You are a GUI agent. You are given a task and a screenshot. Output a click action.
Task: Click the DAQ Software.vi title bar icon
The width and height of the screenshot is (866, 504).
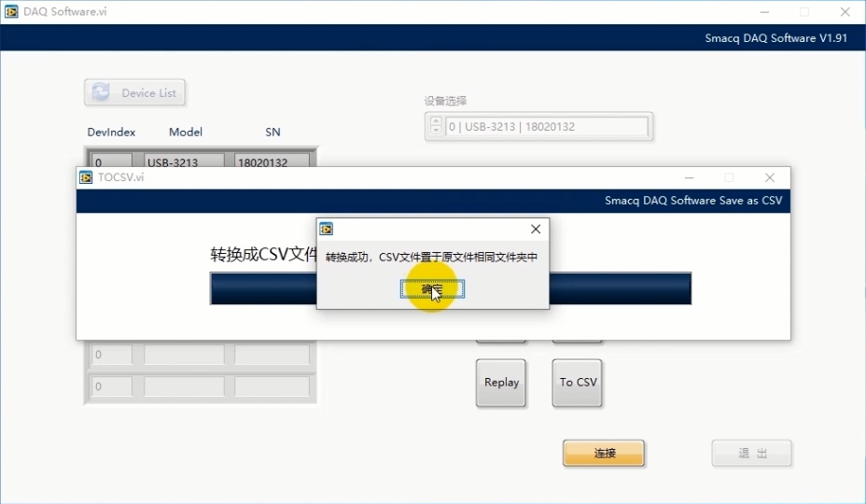coord(11,11)
